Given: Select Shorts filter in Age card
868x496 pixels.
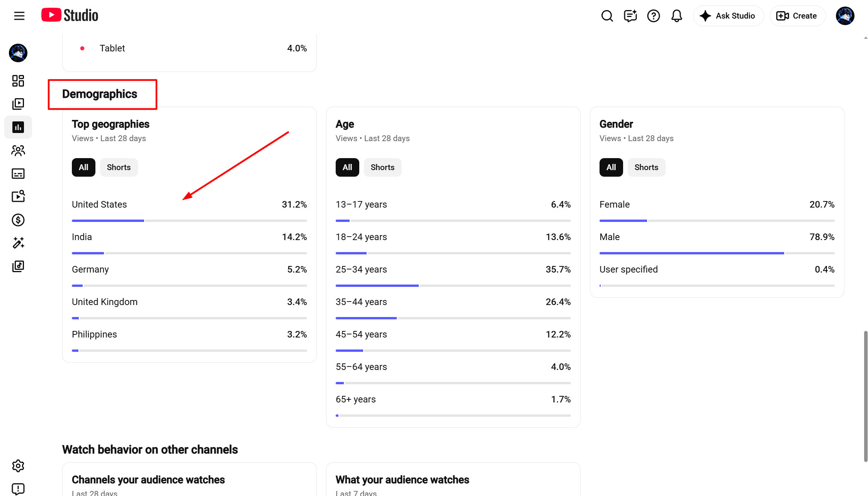Looking at the screenshot, I should pyautogui.click(x=382, y=167).
